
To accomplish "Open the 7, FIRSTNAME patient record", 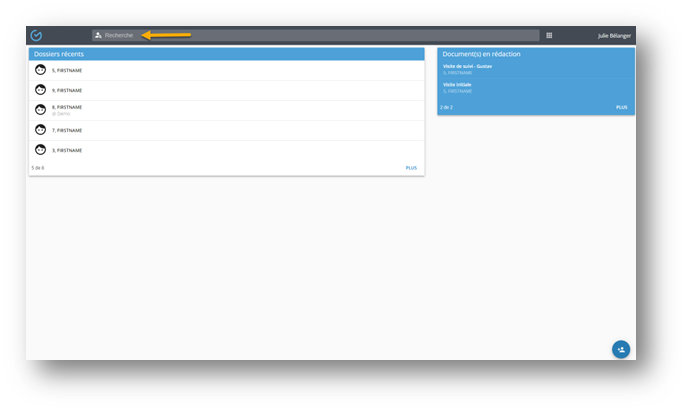I will [69, 130].
